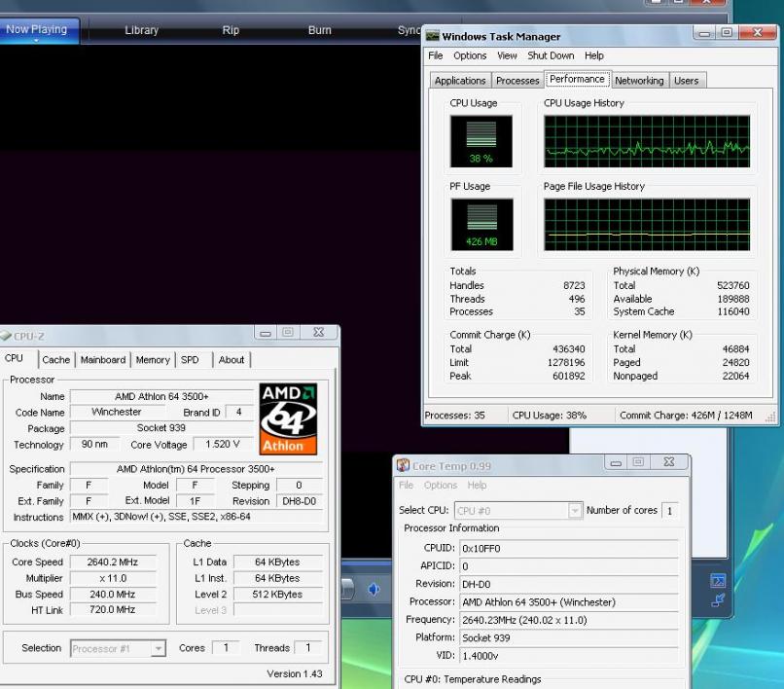Viewport: 784px width, 689px height.
Task: Open the File menu in Task Manager
Action: [436, 55]
